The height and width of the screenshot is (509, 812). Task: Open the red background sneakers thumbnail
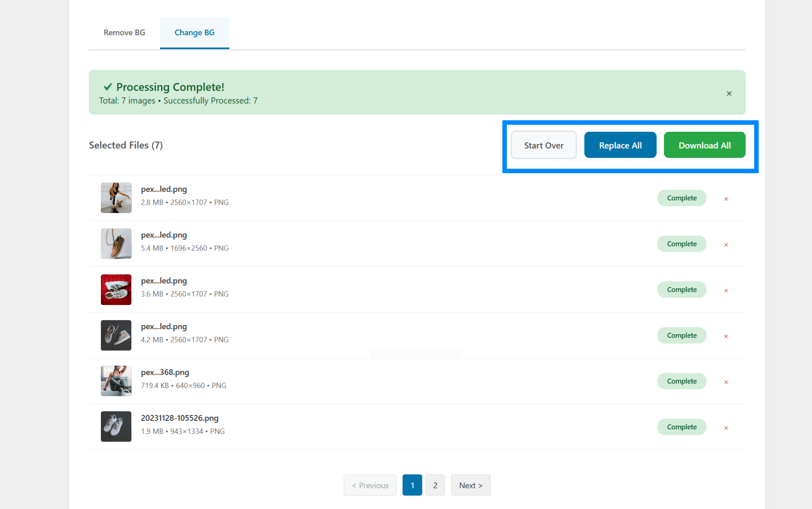(x=116, y=289)
